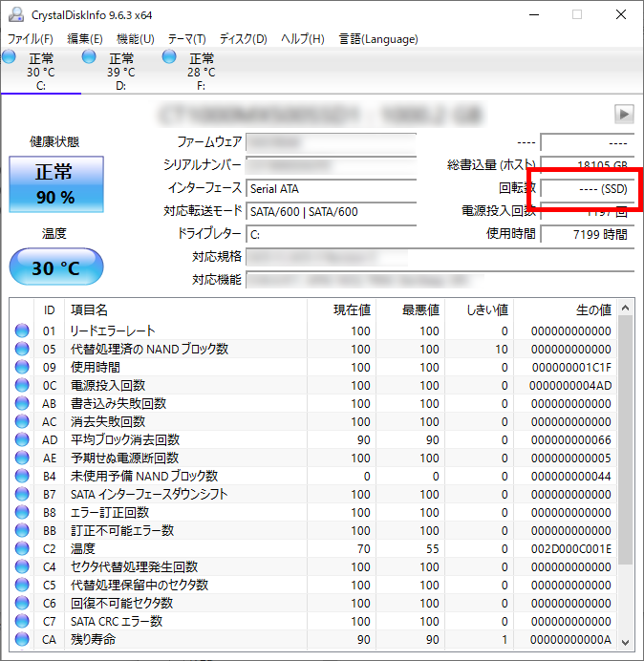Viewport: 644px width, 661px height.
Task: Open the ディスク(D) menu
Action: [243, 39]
